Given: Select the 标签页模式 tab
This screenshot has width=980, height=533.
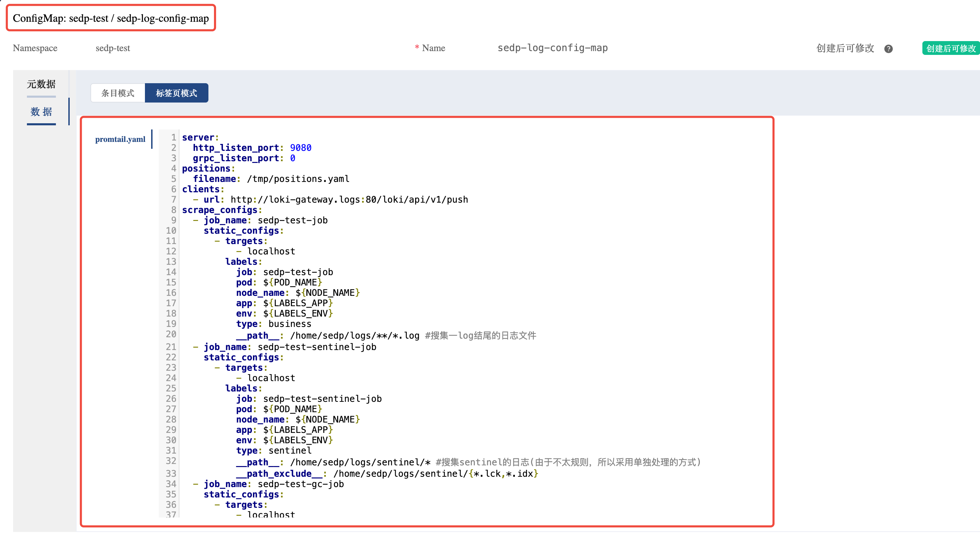Looking at the screenshot, I should pyautogui.click(x=177, y=93).
